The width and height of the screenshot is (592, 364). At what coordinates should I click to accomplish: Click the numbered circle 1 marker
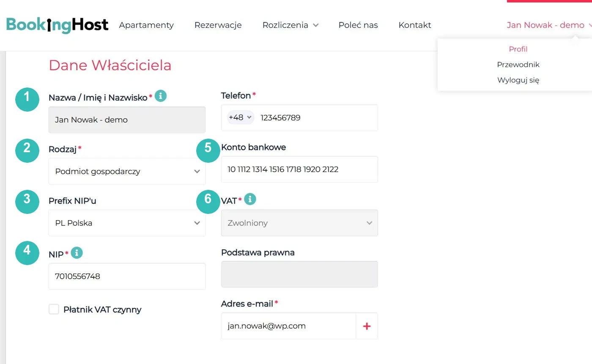point(27,99)
